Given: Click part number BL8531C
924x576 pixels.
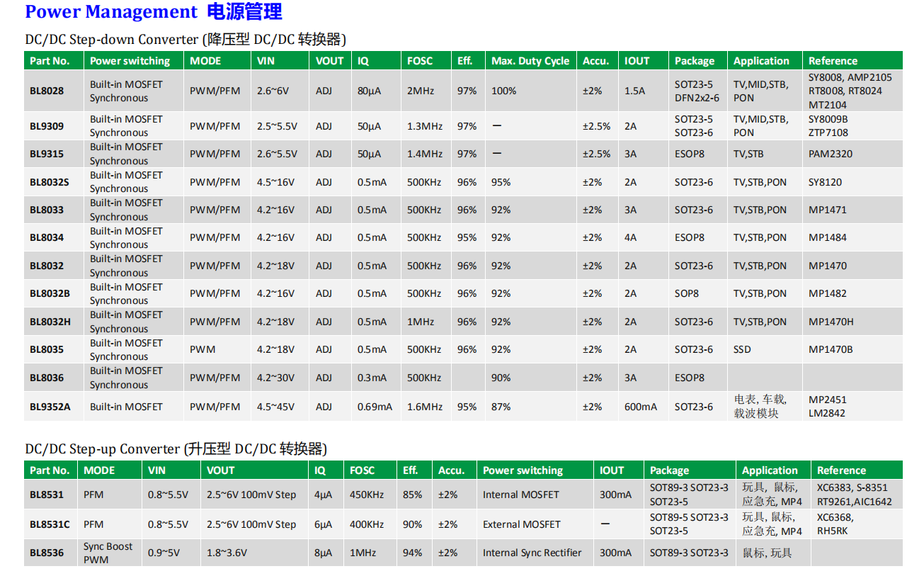Looking at the screenshot, I should tap(50, 524).
